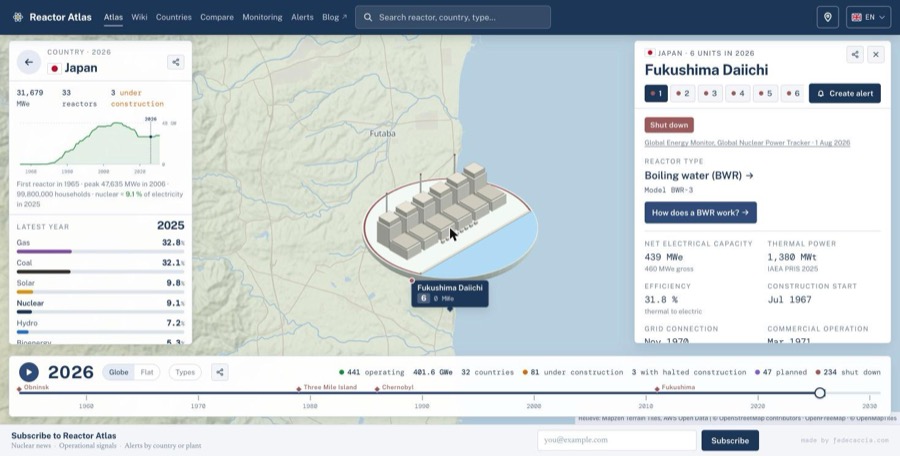This screenshot has height=456, width=900.
Task: Open the EN language dropdown
Action: pos(868,17)
